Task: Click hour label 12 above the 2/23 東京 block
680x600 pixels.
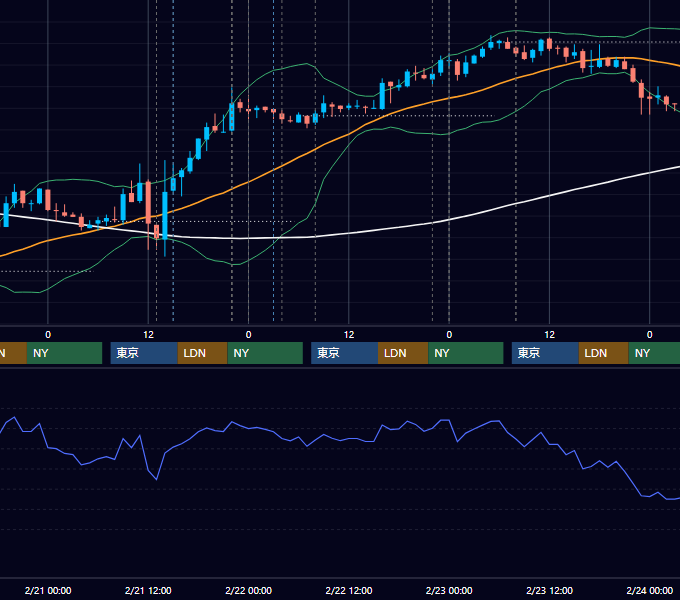Action: (x=549, y=335)
